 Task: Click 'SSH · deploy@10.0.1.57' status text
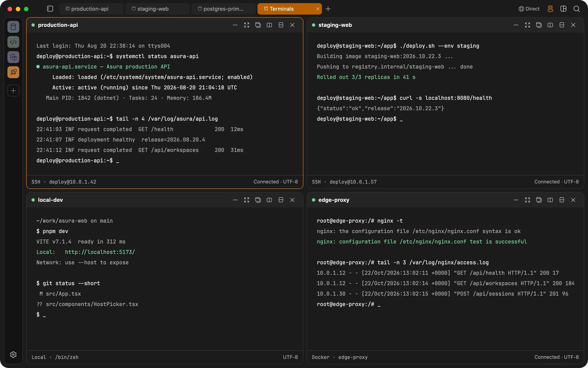344,182
